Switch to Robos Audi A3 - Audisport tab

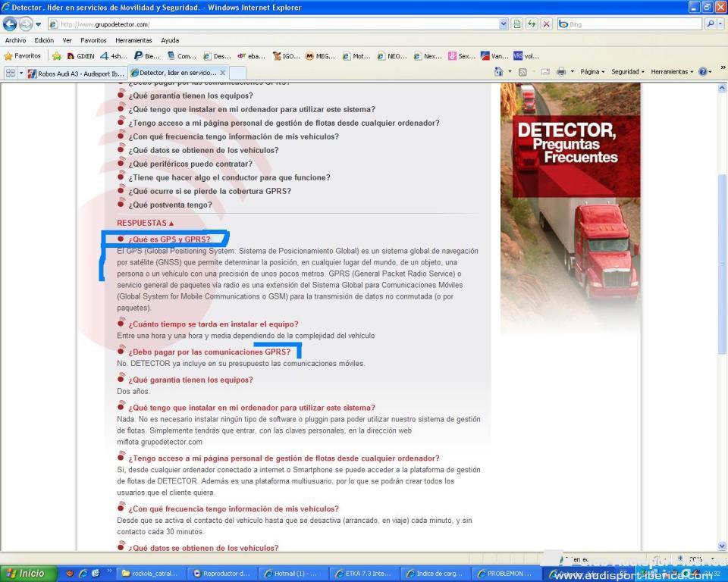[76, 74]
